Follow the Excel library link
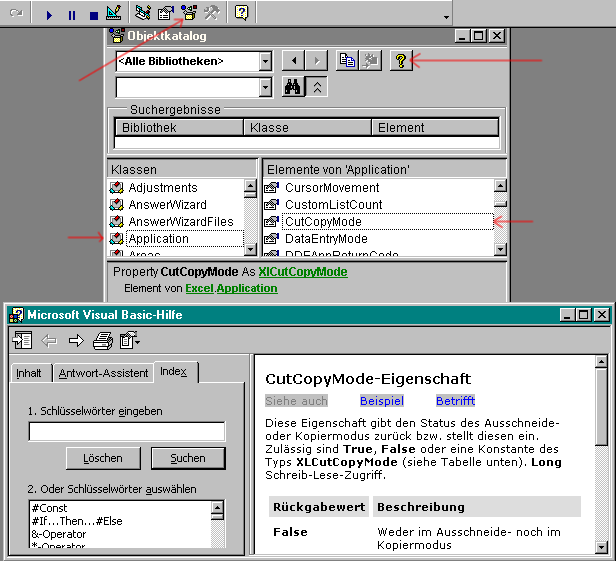This screenshot has width=616, height=561. tap(200, 288)
